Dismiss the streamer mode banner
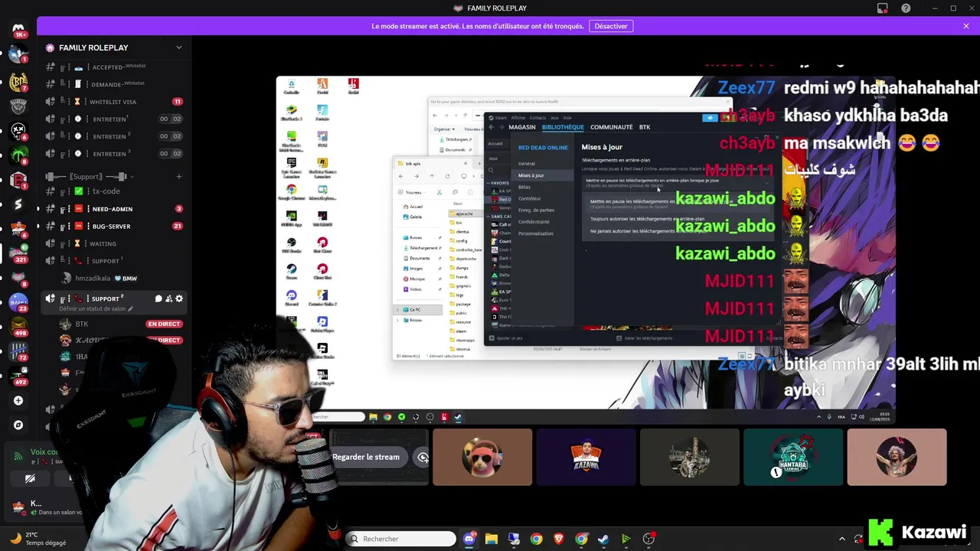The width and height of the screenshot is (980, 551). (x=965, y=26)
